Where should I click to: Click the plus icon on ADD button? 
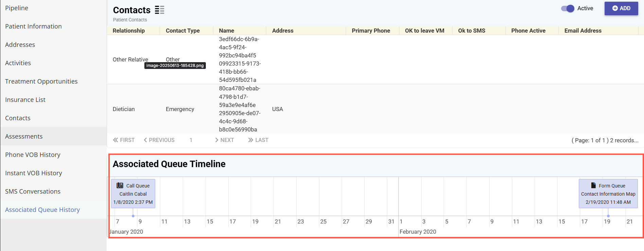point(615,8)
